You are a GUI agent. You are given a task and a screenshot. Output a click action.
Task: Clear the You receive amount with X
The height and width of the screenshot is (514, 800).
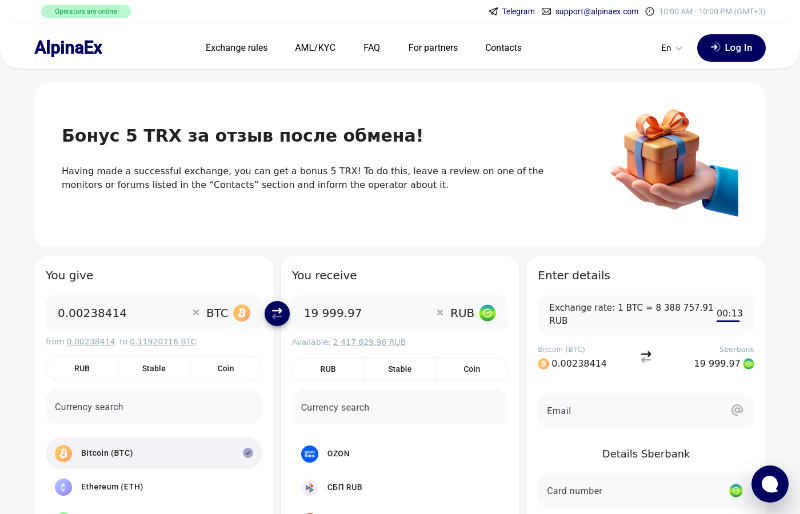click(x=439, y=313)
